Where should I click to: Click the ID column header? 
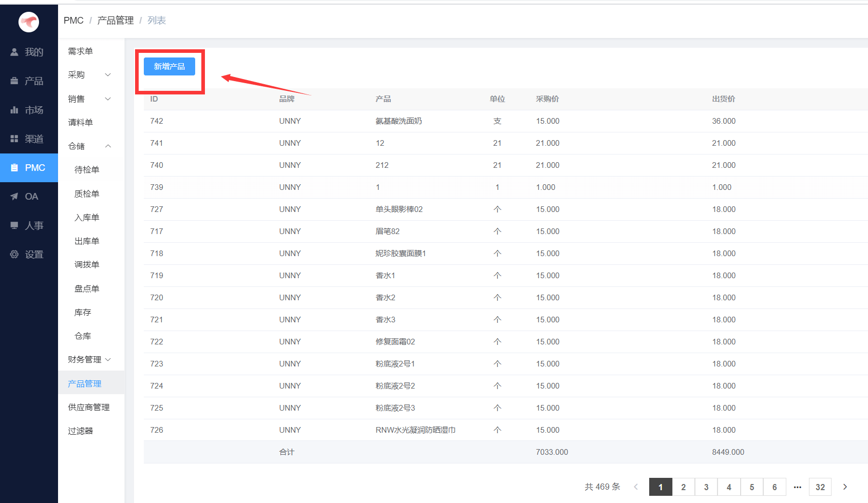(154, 99)
